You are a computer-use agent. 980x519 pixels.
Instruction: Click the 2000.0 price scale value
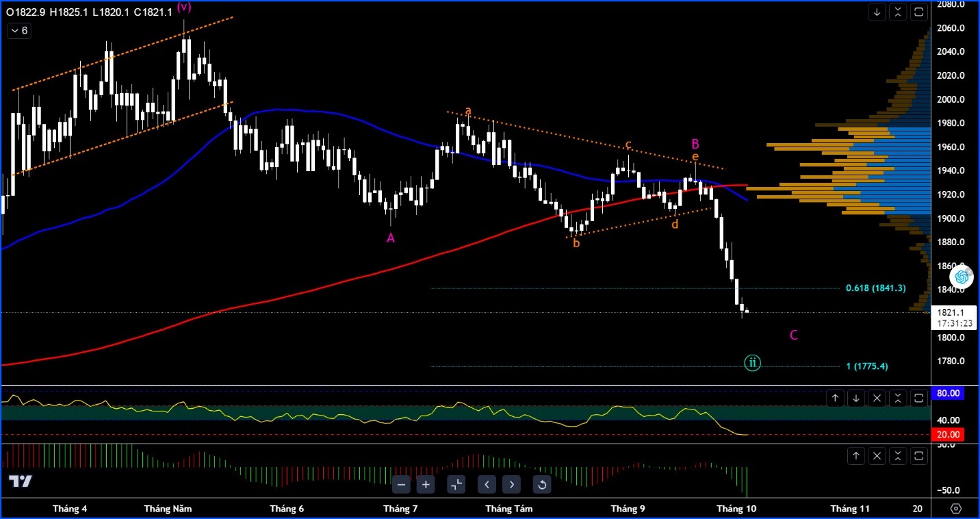click(x=951, y=99)
